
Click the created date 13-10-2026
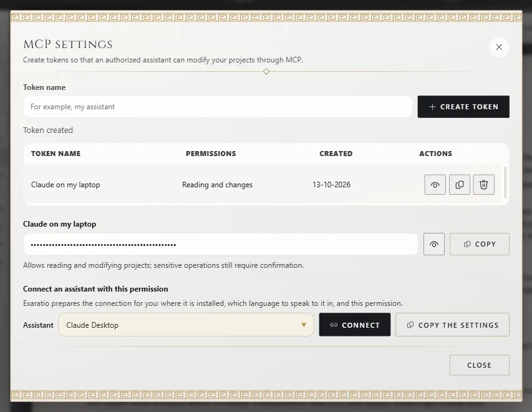click(331, 184)
